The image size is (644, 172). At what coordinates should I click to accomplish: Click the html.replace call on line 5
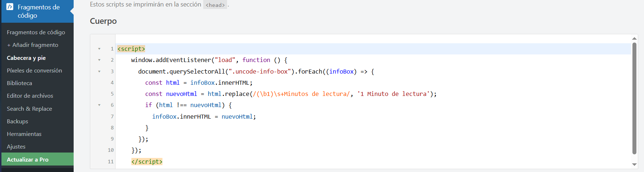[229, 94]
